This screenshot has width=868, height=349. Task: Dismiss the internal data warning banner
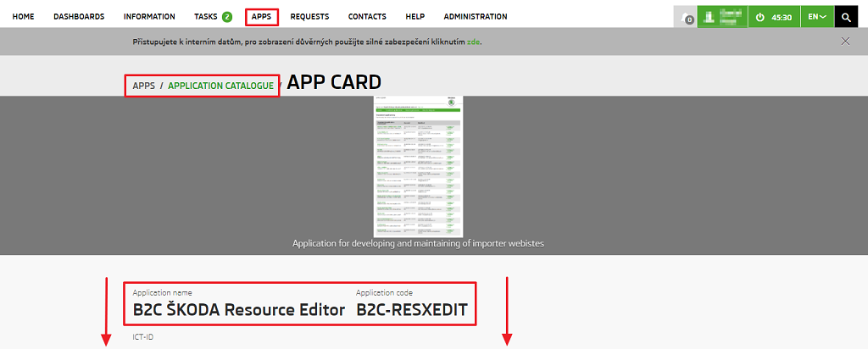845,41
